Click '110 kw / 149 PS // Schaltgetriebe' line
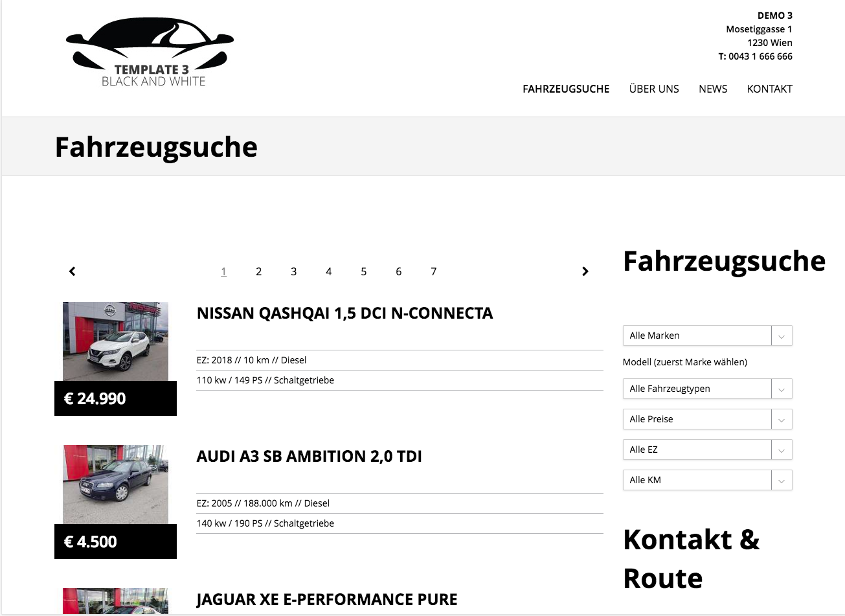The image size is (845, 616). tap(265, 380)
